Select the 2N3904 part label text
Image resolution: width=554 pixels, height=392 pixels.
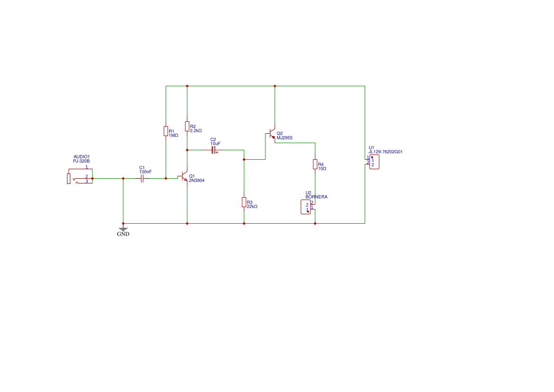click(197, 180)
